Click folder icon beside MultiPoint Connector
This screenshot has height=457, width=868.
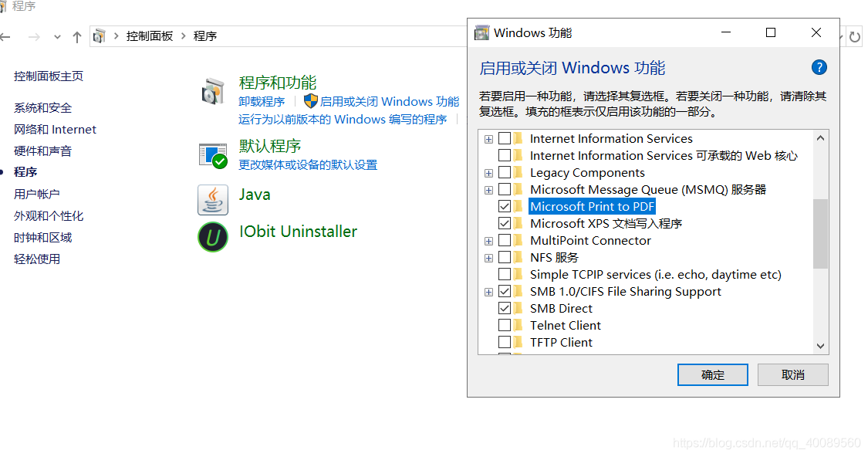(x=518, y=240)
